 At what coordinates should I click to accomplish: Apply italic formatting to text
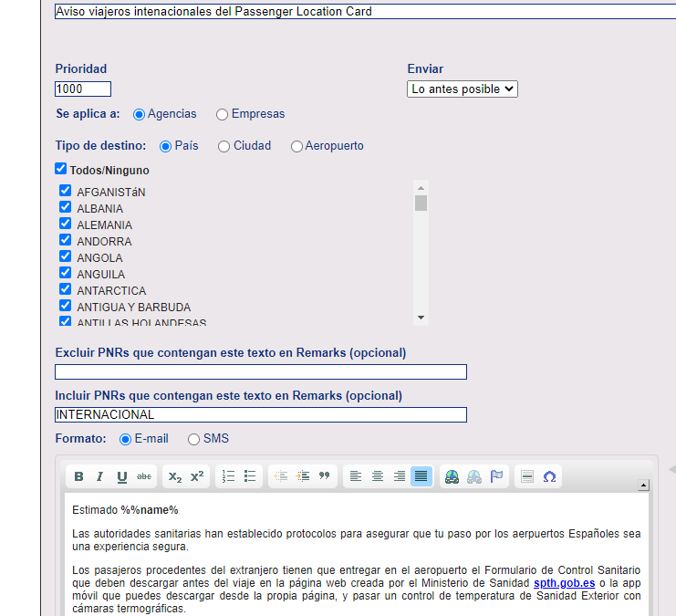click(99, 476)
